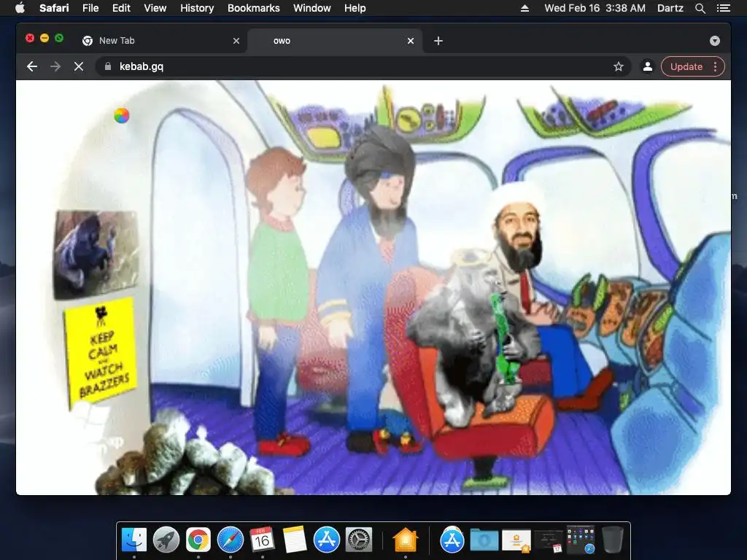The image size is (747, 560).
Task: Open App Store icon right of Home
Action: tap(452, 540)
